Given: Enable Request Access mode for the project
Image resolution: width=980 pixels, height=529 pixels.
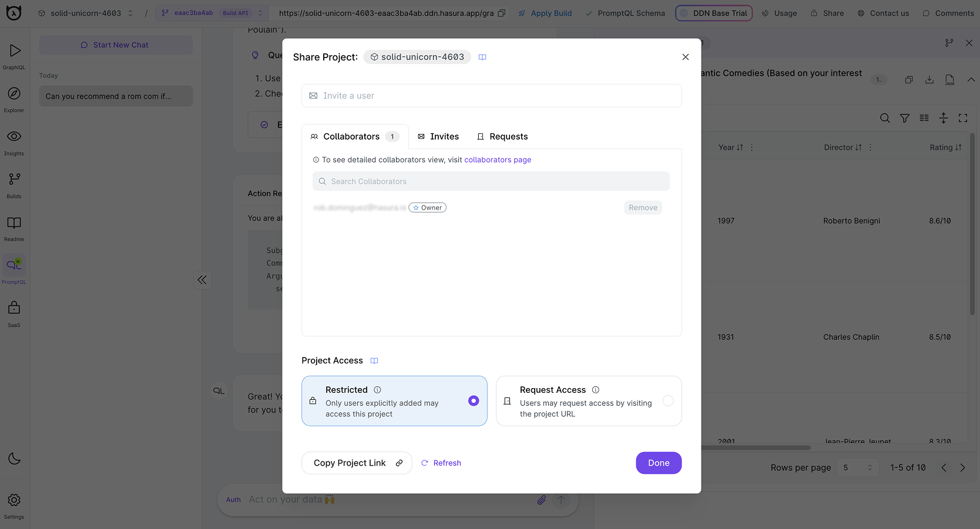Looking at the screenshot, I should click(668, 400).
